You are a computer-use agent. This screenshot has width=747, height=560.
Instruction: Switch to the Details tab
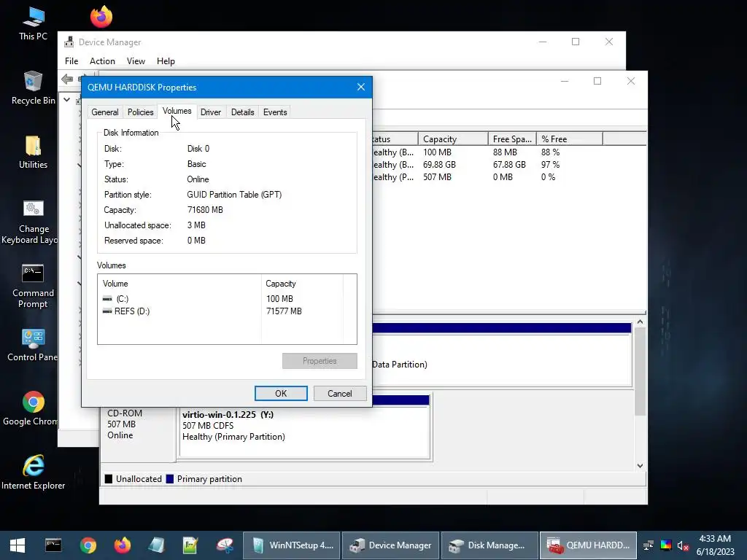[x=242, y=112]
